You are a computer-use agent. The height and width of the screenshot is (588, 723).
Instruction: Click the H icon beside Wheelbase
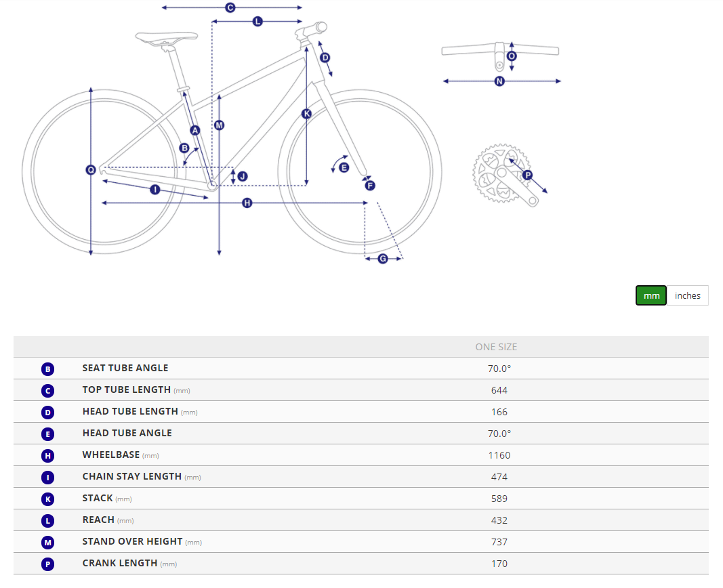coord(47,455)
